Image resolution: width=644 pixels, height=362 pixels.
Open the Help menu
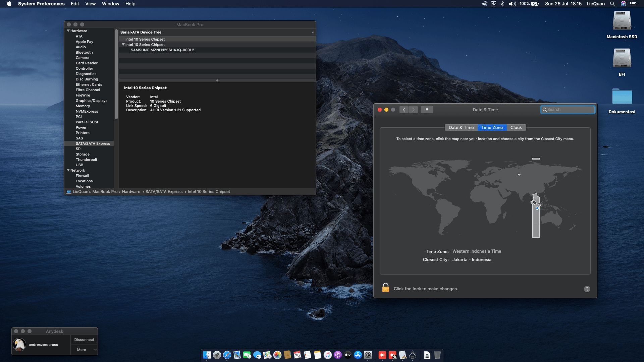tap(130, 4)
